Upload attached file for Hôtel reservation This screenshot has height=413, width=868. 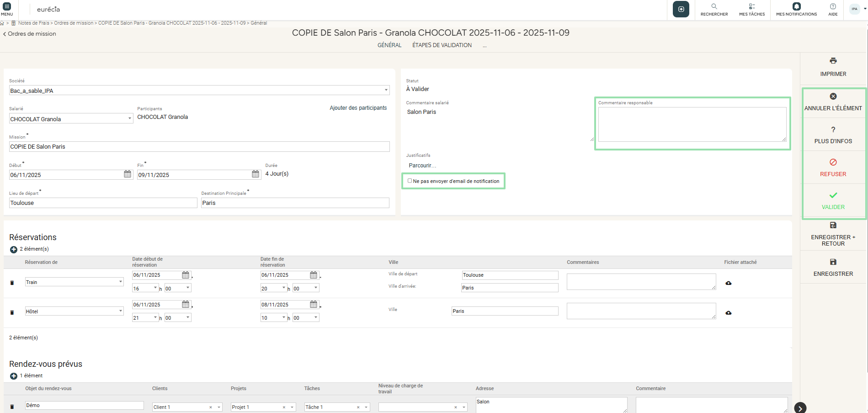pos(728,313)
